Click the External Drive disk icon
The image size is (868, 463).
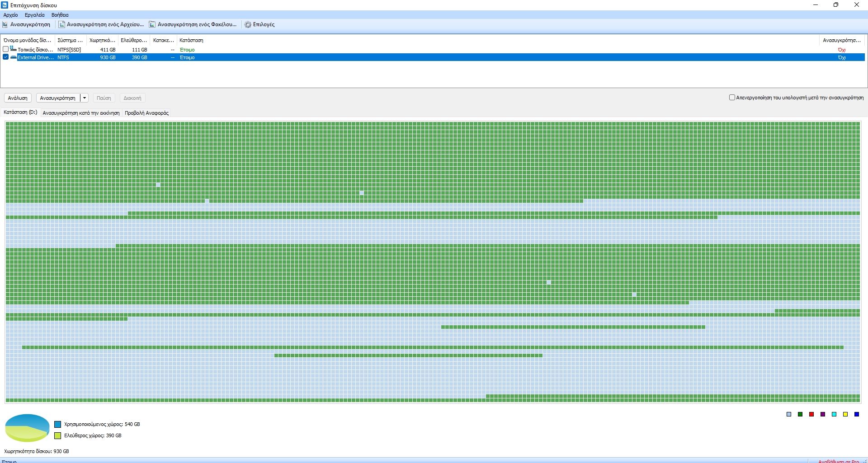click(x=14, y=57)
